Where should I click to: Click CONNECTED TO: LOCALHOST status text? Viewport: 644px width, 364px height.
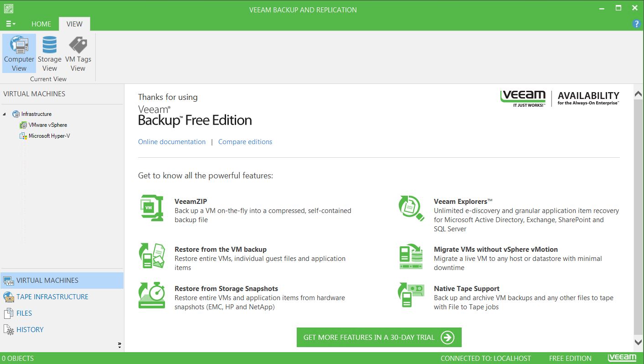tap(486, 359)
